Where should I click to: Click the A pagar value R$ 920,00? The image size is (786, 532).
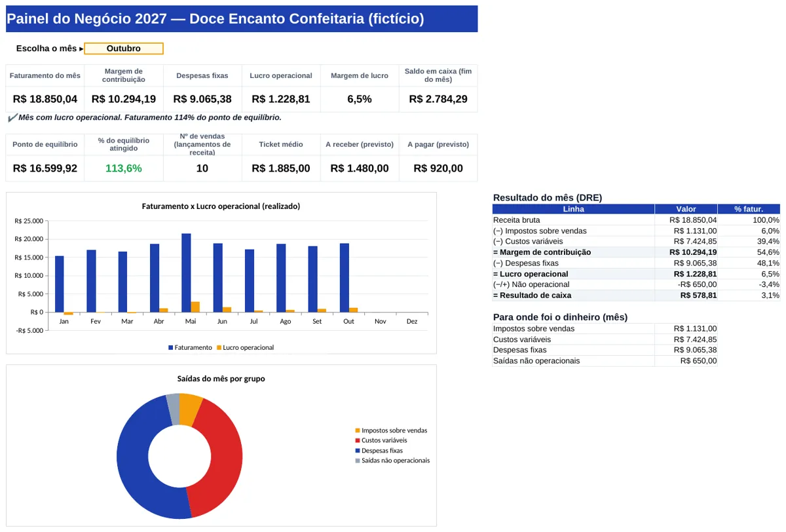click(x=438, y=168)
